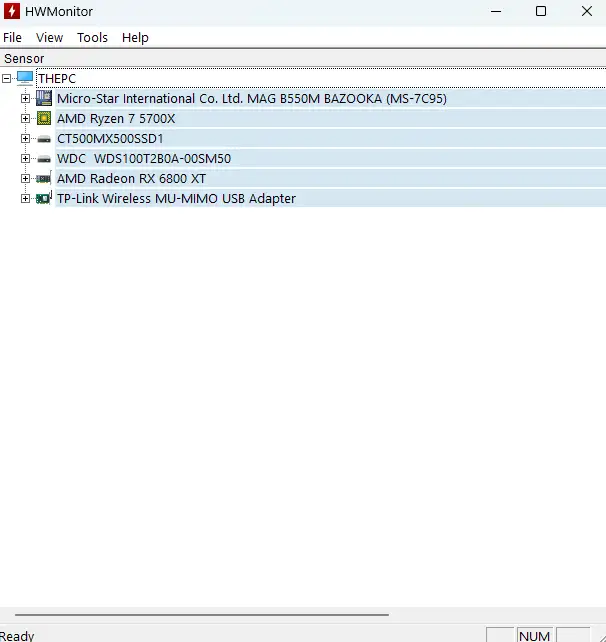Click the HWMonitor lightning app icon
The height and width of the screenshot is (642, 606).
pos(11,11)
